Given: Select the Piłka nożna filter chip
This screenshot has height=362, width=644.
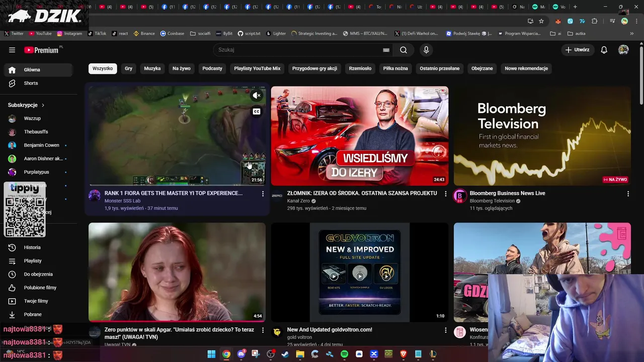Looking at the screenshot, I should (395, 68).
